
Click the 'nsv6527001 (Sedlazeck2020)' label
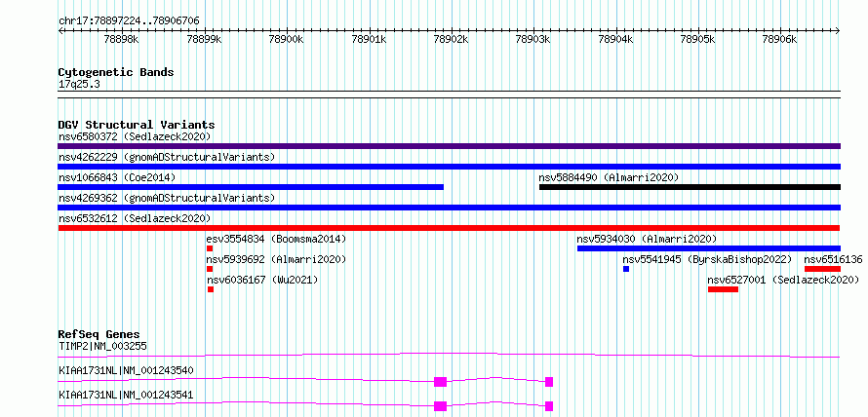point(783,280)
